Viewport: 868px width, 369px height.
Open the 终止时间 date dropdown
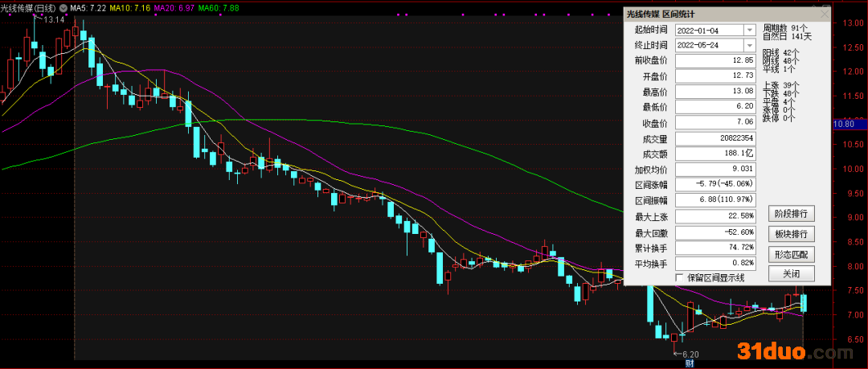click(x=749, y=45)
